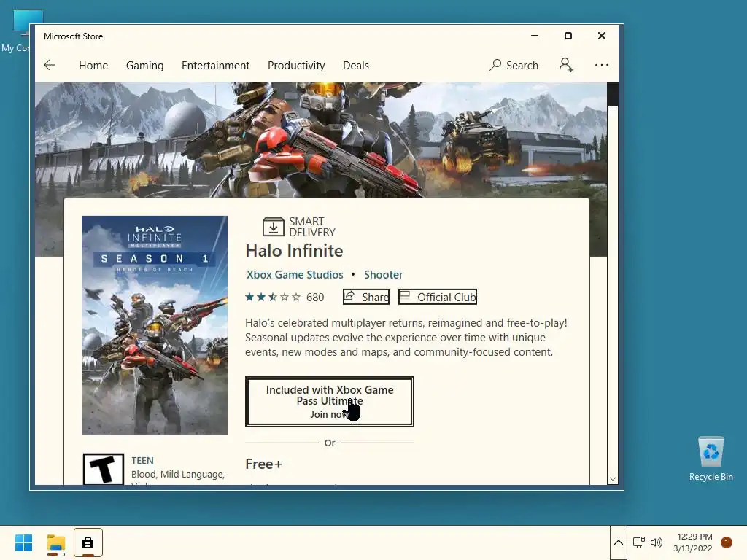Open the notification badge in the tray
The image size is (747, 560).
(727, 542)
